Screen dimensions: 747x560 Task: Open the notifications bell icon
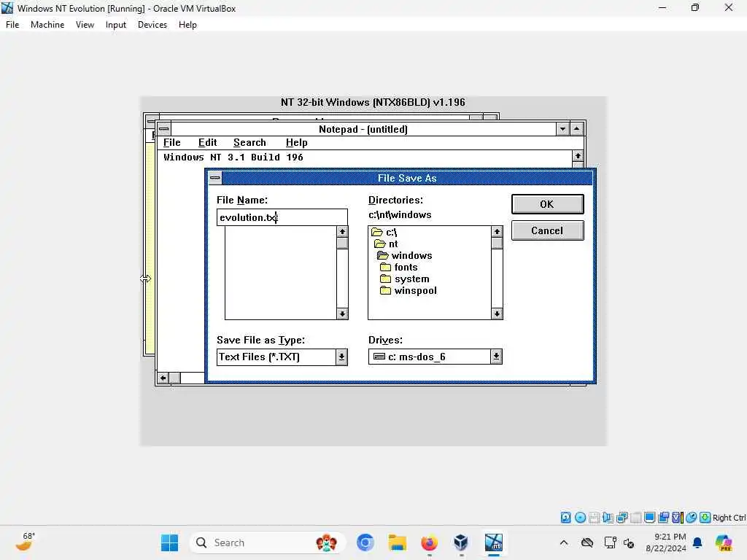[x=697, y=542]
